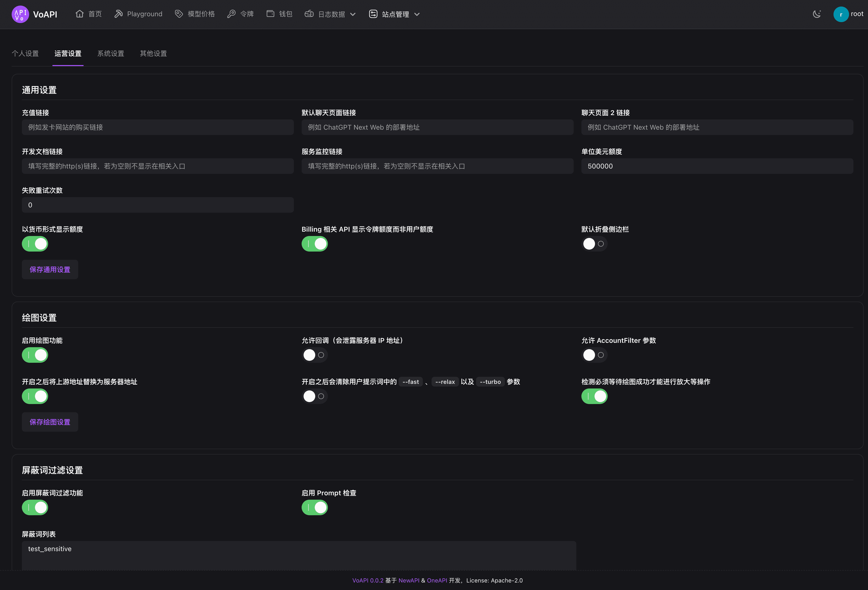
Task: Open the OneAPI footer link
Action: pyautogui.click(x=437, y=580)
